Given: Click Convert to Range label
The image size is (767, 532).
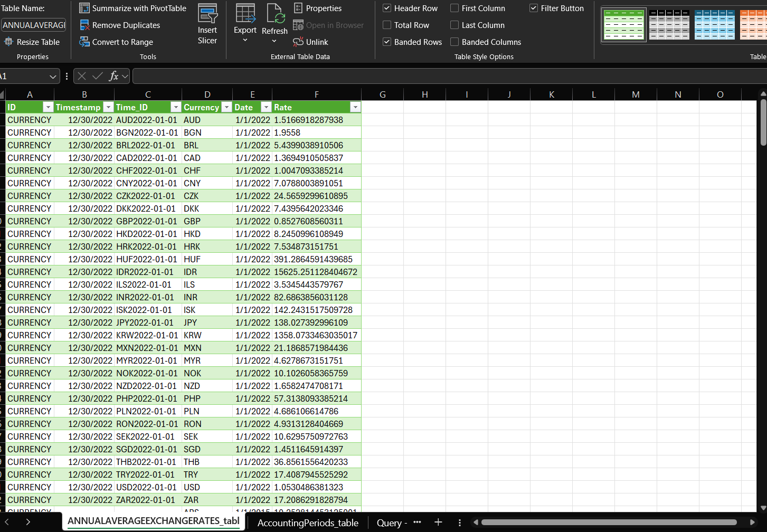Looking at the screenshot, I should click(x=122, y=42).
